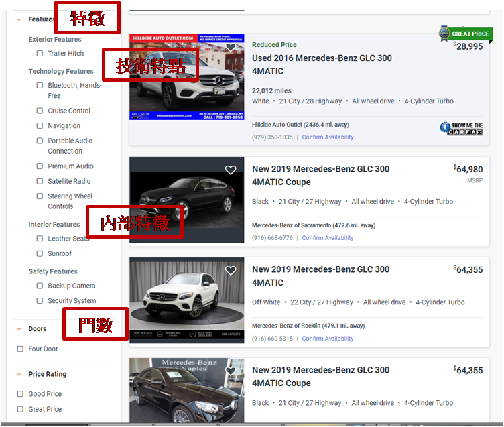
Task: Select the Navigation feature checkbox
Action: click(40, 126)
